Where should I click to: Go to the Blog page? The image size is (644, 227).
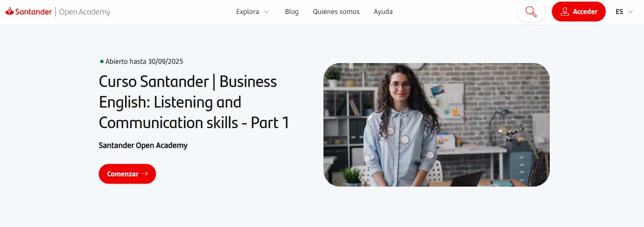pos(292,12)
